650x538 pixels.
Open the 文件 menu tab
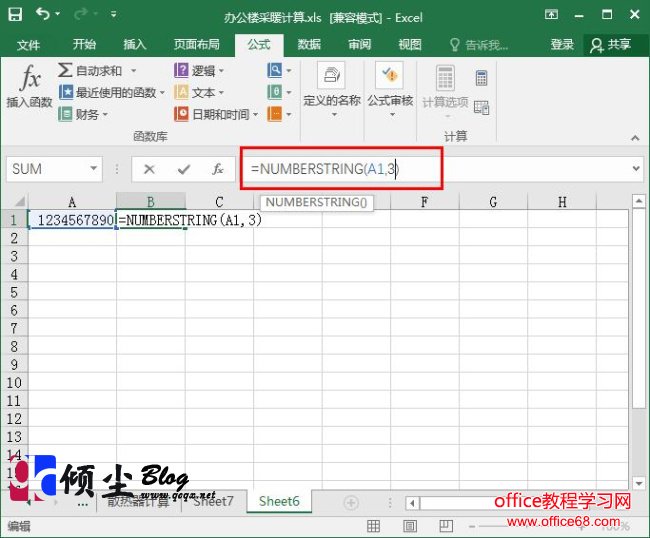click(28, 44)
